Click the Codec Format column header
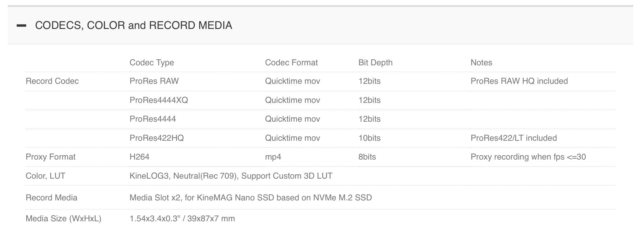The width and height of the screenshot is (644, 235). (291, 63)
